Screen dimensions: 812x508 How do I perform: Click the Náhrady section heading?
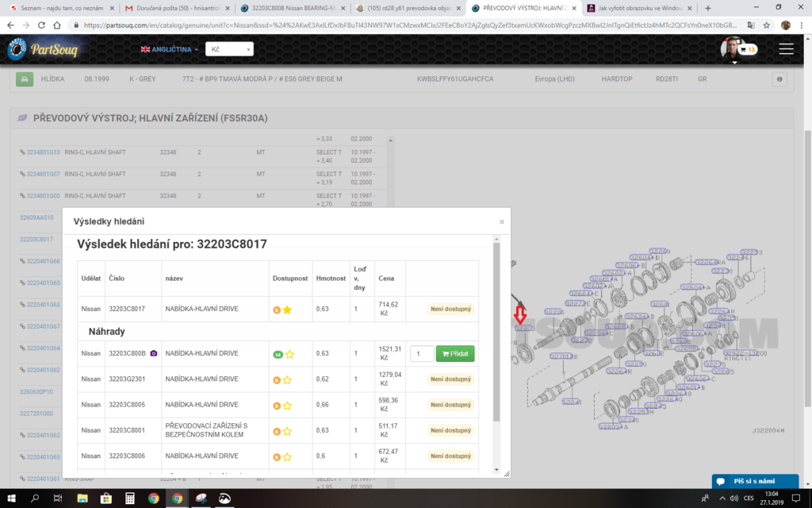107,331
